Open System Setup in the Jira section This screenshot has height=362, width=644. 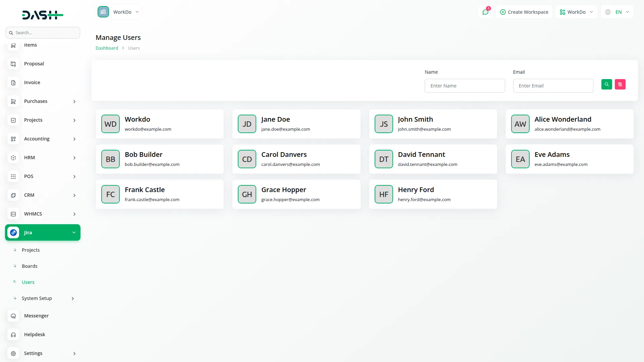click(x=37, y=298)
